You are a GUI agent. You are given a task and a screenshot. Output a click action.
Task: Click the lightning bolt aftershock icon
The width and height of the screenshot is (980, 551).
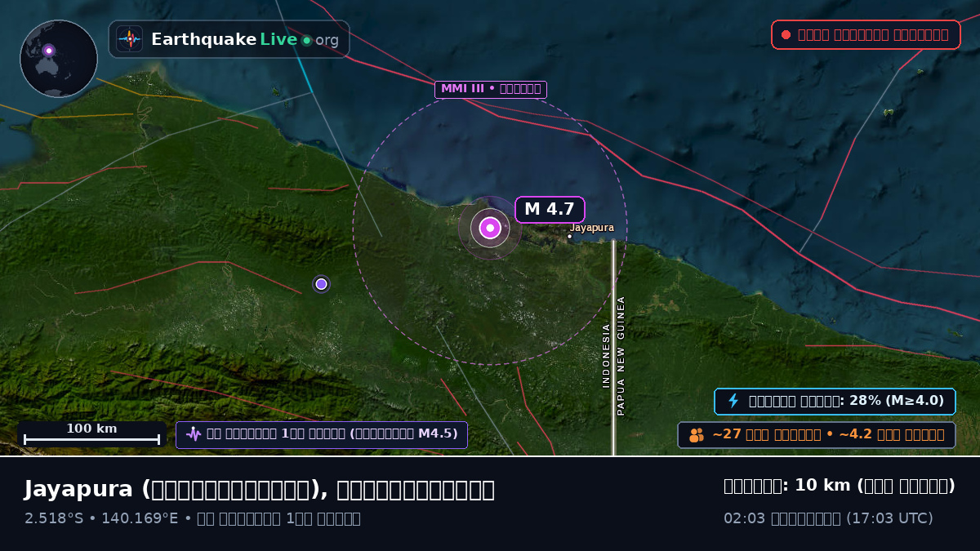tap(733, 401)
